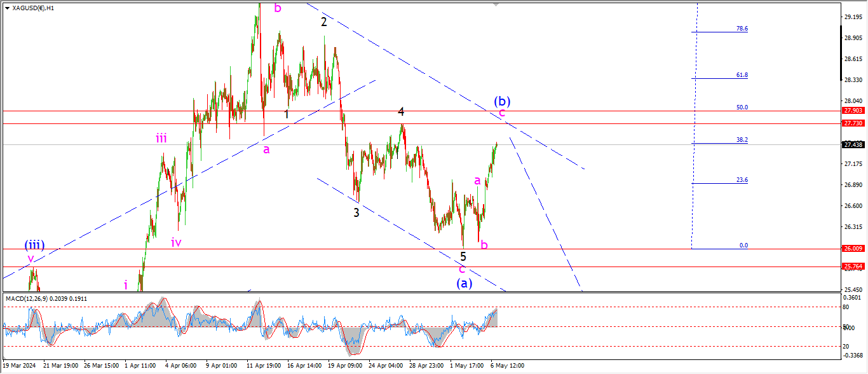
Task: Click the chart shift triangle marker at top
Action: 496,4
